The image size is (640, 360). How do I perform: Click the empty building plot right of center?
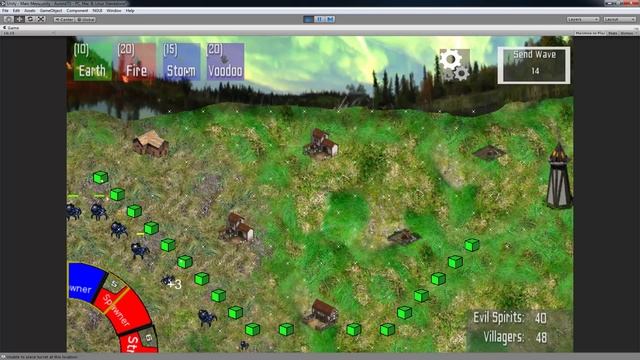click(404, 237)
